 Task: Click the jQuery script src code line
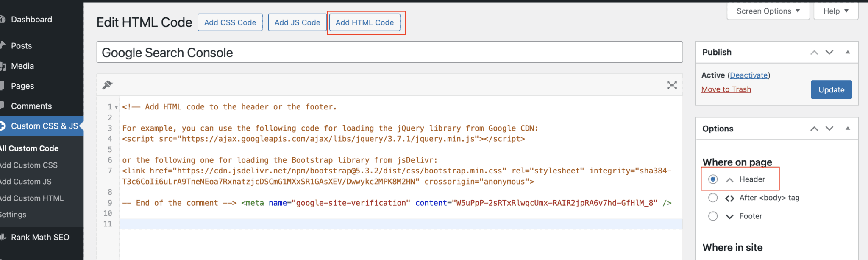click(323, 139)
